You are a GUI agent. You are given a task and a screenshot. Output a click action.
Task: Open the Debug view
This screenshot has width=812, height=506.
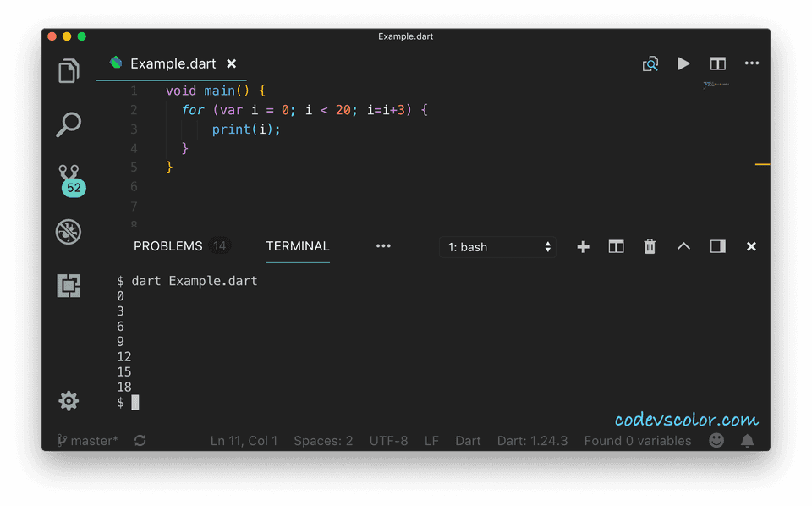(x=69, y=231)
